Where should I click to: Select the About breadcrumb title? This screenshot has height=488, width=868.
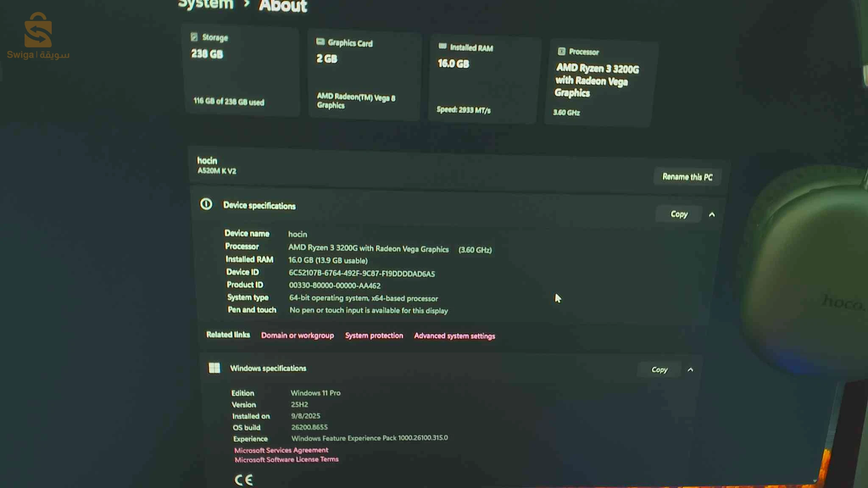coord(283,6)
